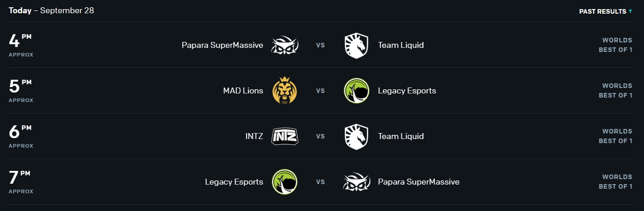The image size is (644, 211).
Task: Select SuperMassive owl logo in the 7 PM match
Action: (x=356, y=182)
